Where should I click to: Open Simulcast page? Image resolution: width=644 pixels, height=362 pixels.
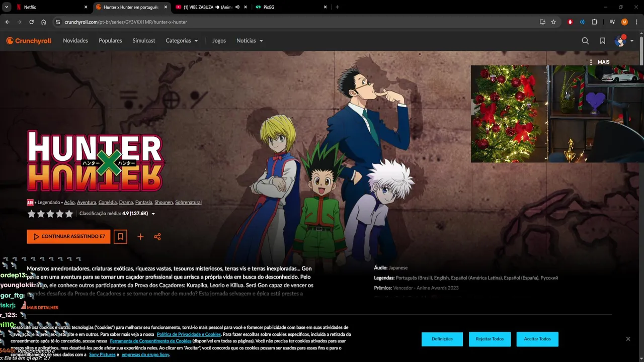144,41
